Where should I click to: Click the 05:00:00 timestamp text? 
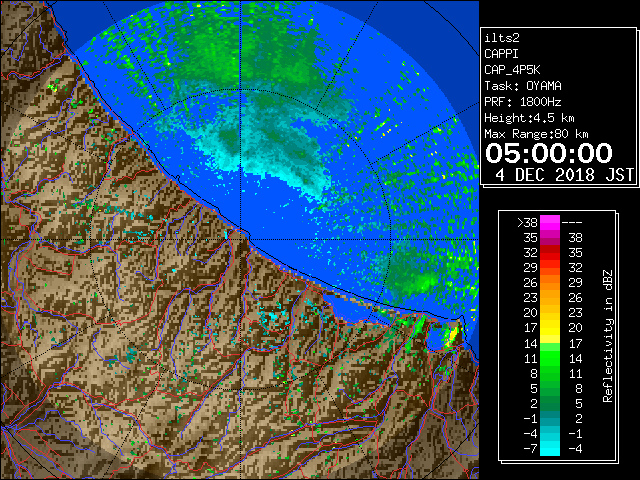[549, 153]
